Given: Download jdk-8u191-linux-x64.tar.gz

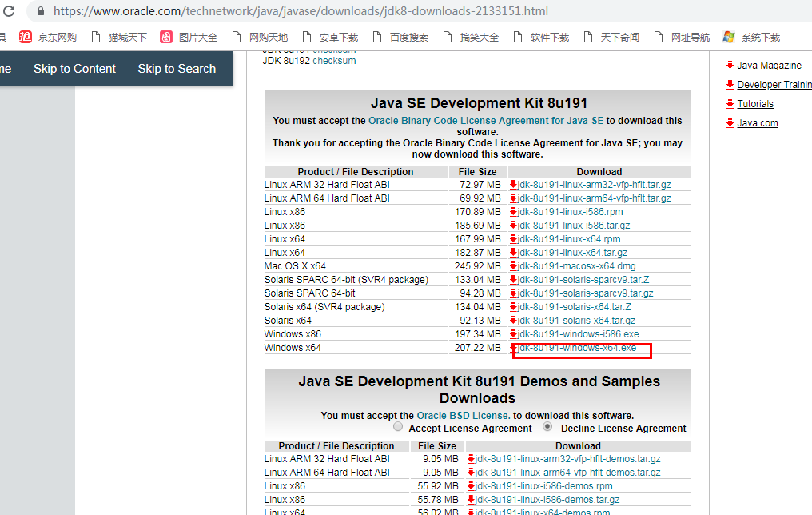Looking at the screenshot, I should 572,253.
